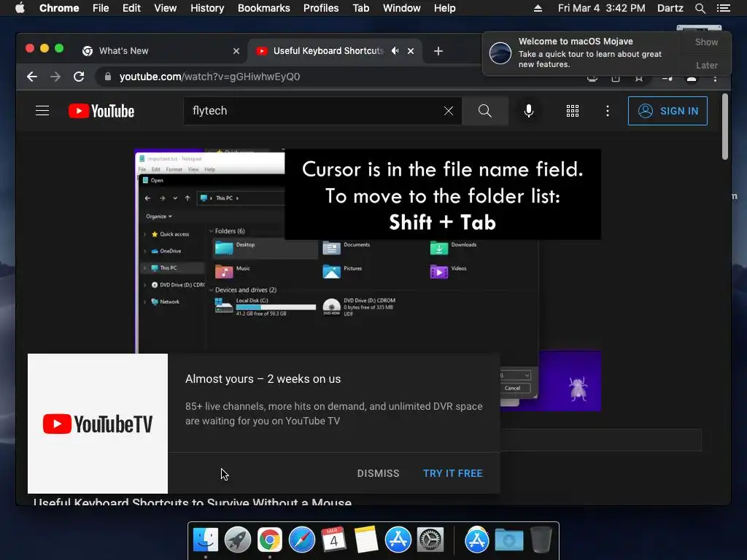Go forward in Chrome

tap(55, 77)
